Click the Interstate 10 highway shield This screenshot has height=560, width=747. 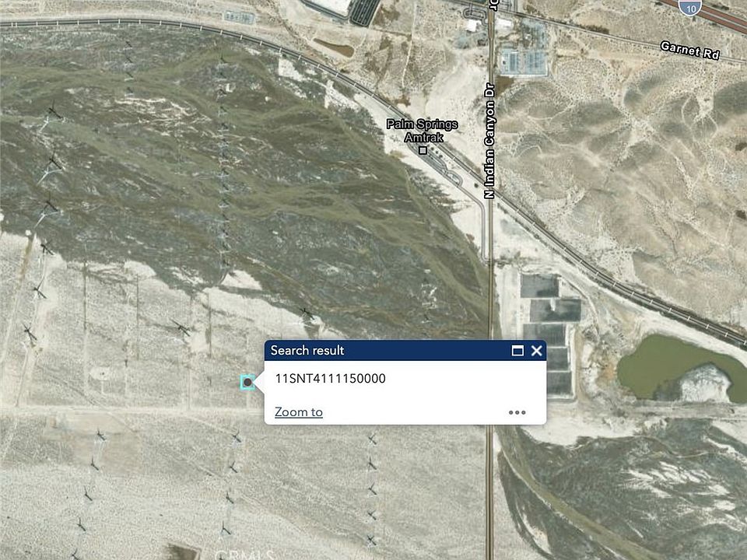coord(690,7)
